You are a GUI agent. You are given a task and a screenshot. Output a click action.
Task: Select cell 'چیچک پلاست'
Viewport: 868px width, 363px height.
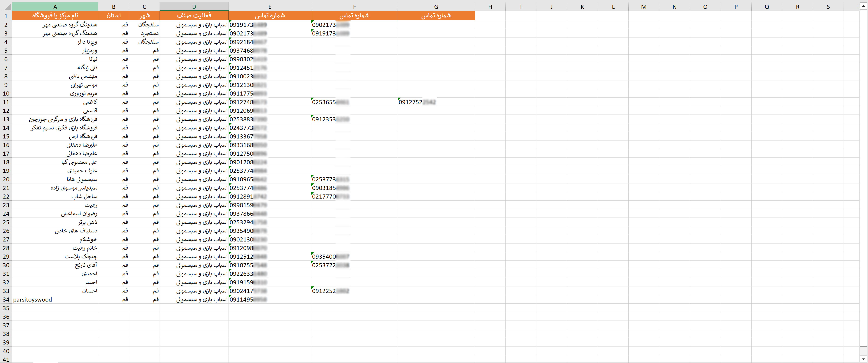point(55,257)
